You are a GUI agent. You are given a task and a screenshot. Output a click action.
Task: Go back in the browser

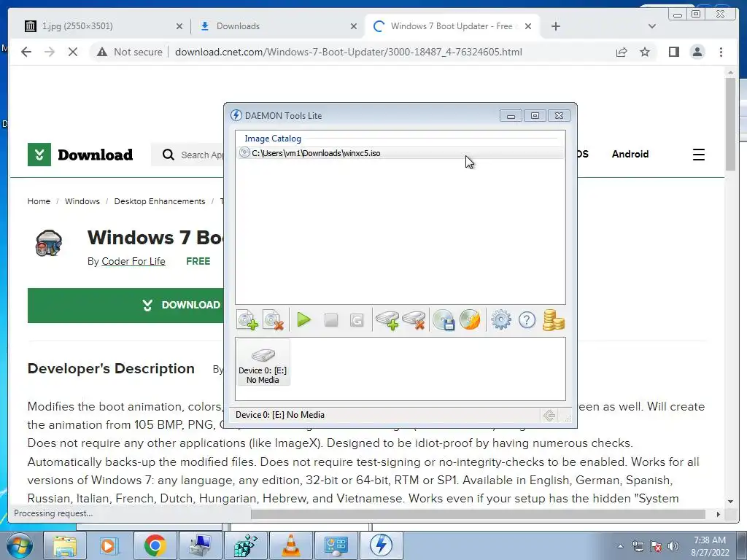pyautogui.click(x=26, y=52)
